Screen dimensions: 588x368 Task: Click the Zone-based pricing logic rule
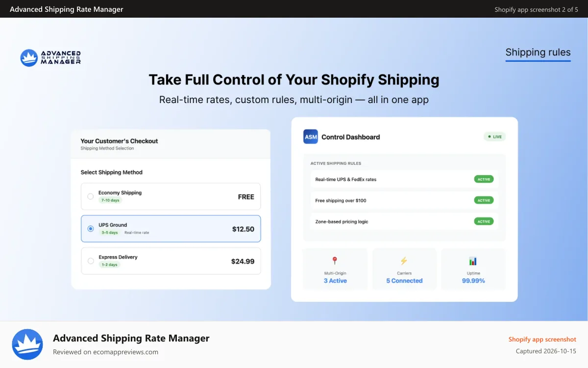(404, 221)
